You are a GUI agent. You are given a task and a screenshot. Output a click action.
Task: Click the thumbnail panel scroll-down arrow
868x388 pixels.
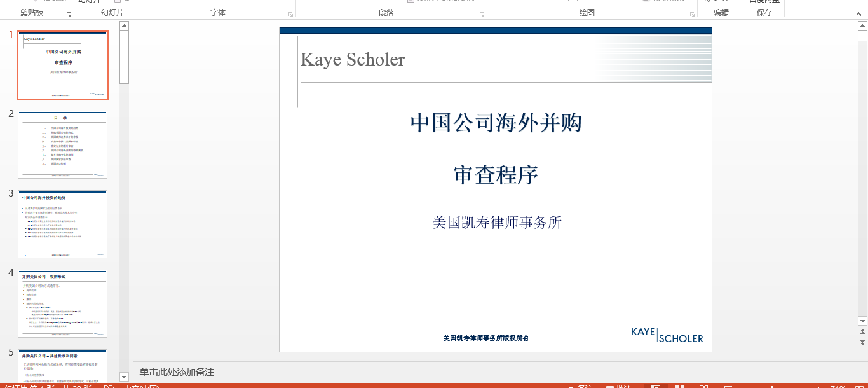(124, 377)
